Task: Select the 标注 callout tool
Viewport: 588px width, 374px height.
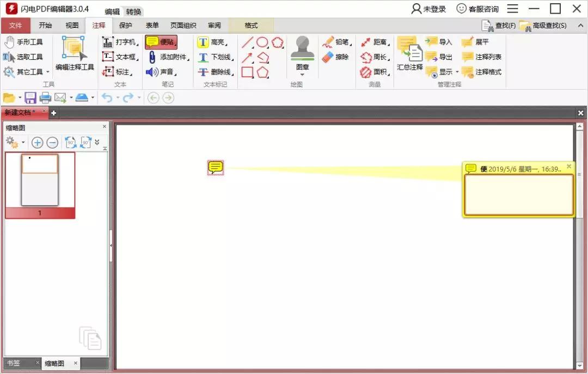Action: pos(118,72)
